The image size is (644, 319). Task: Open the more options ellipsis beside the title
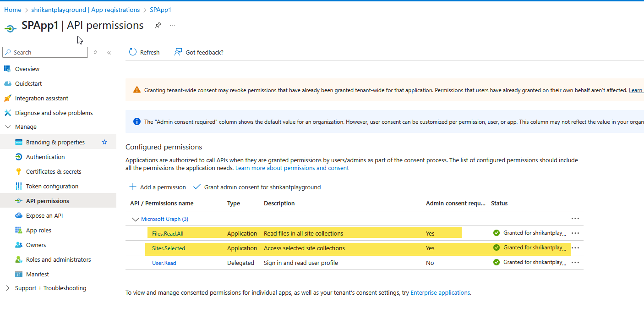pyautogui.click(x=173, y=25)
